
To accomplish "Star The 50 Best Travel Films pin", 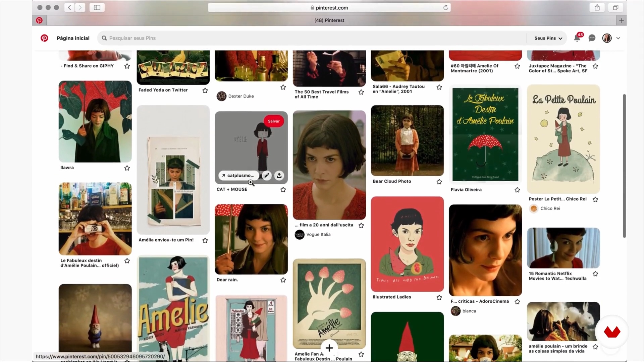I will (x=361, y=92).
